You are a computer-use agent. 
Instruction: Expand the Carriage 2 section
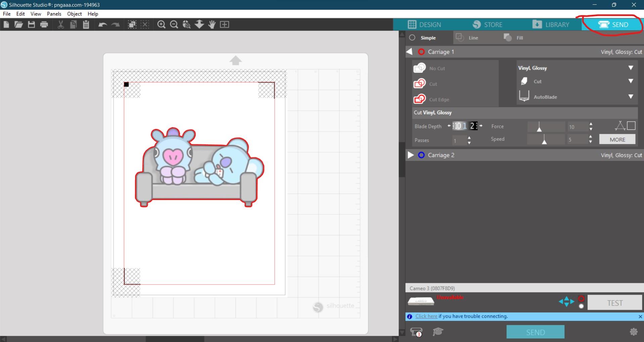tap(410, 155)
